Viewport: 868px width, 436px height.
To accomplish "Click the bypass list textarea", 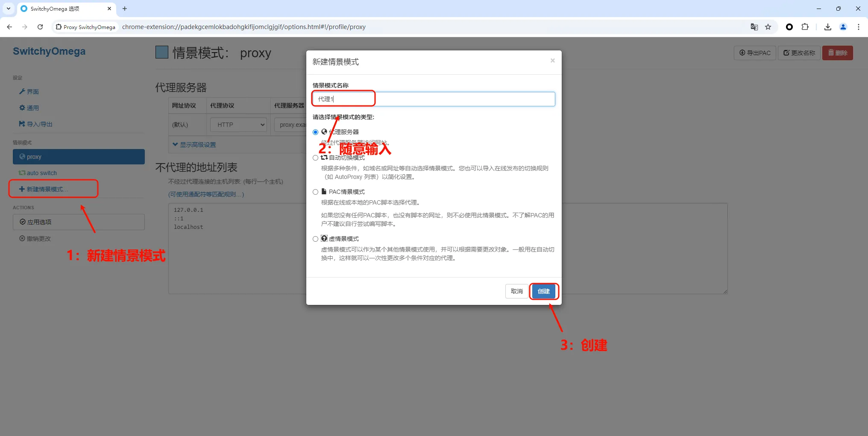I will pyautogui.click(x=448, y=249).
